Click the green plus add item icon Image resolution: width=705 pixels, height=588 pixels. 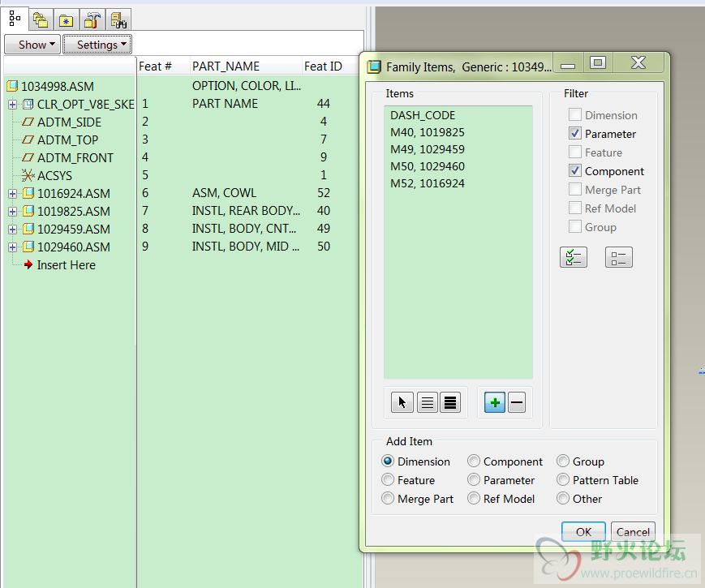(495, 402)
